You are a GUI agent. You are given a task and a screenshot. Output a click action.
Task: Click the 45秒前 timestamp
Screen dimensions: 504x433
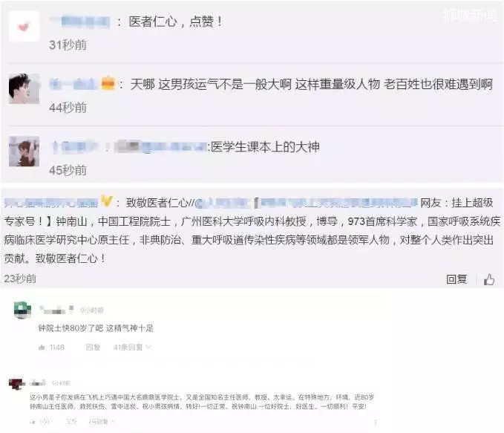coord(68,170)
